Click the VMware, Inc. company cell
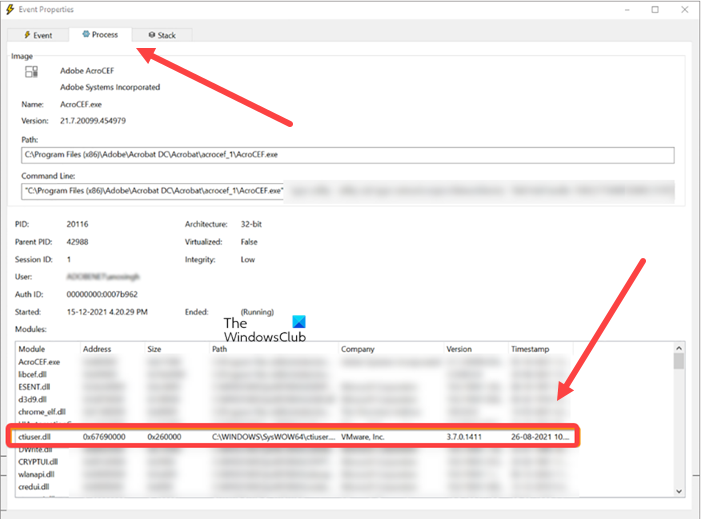 (x=363, y=437)
